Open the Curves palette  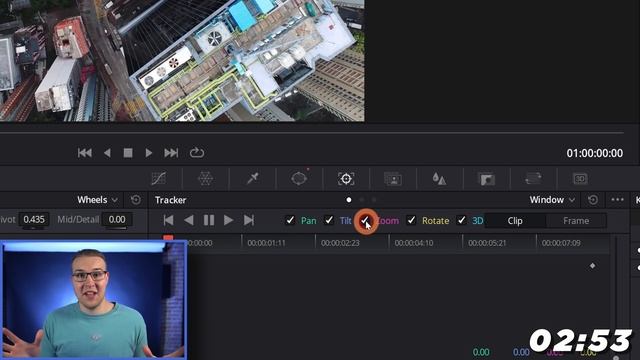point(159,179)
